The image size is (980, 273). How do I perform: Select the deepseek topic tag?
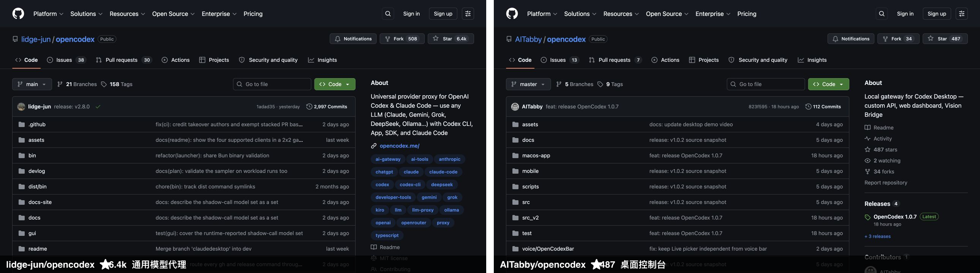pos(442,185)
